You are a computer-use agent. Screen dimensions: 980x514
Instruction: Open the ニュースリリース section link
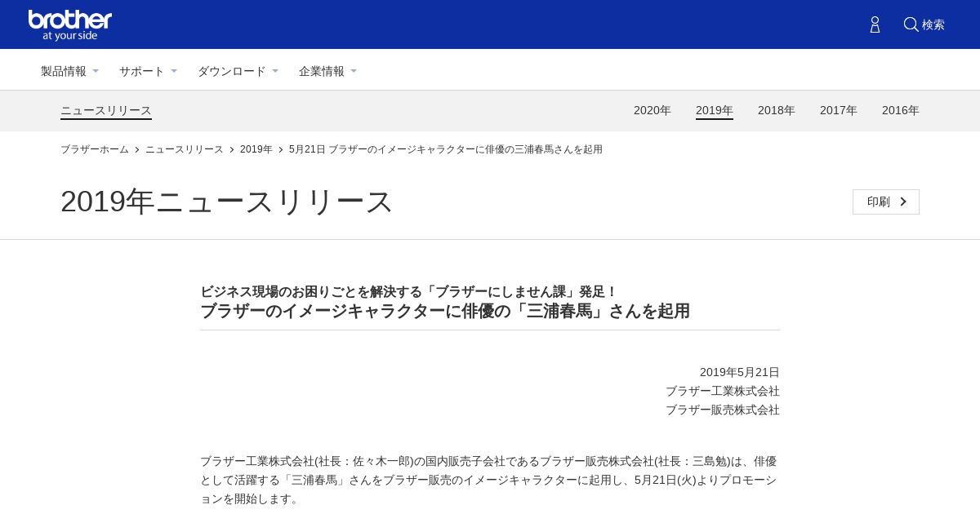point(106,110)
